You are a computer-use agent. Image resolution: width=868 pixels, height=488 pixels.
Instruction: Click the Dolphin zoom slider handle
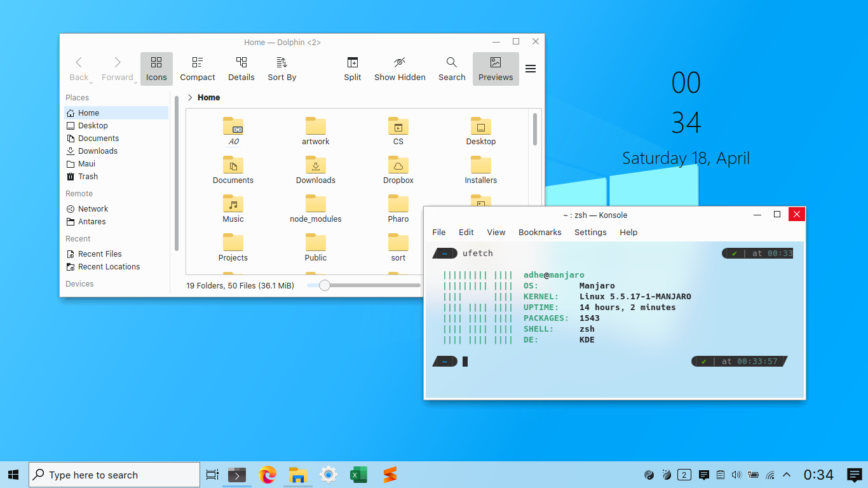coord(325,285)
